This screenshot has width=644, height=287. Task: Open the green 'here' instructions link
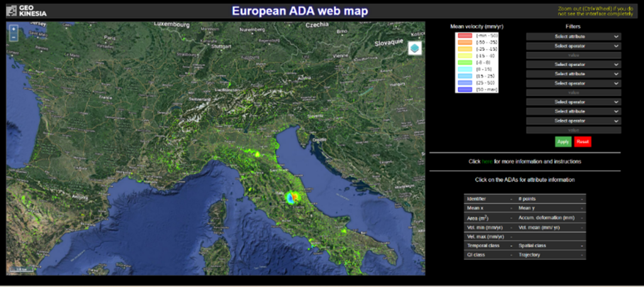point(487,161)
